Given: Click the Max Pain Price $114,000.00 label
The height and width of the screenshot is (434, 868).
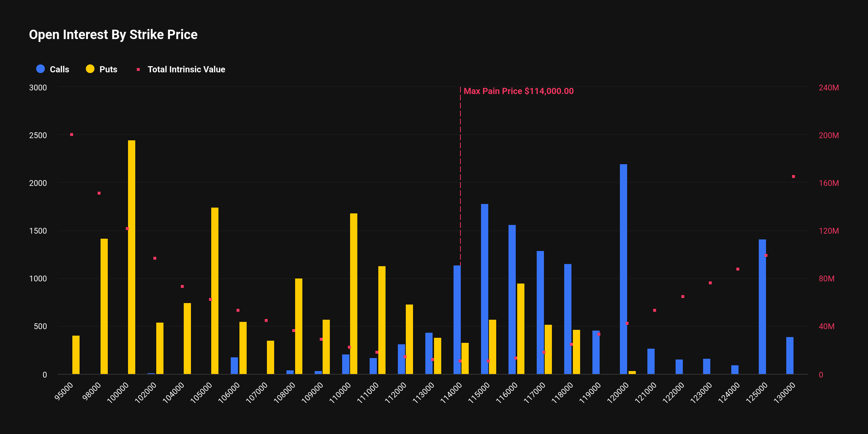Looking at the screenshot, I should point(519,91).
